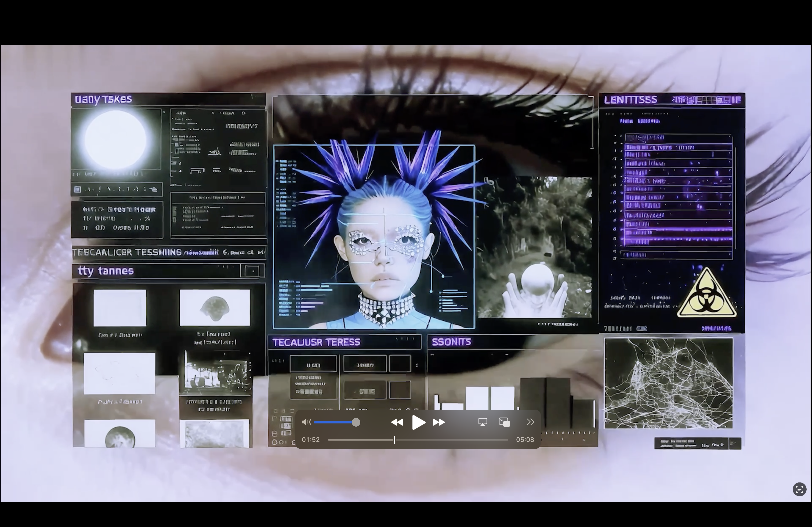Click the 'tty tannes' panel header

[x=106, y=271]
